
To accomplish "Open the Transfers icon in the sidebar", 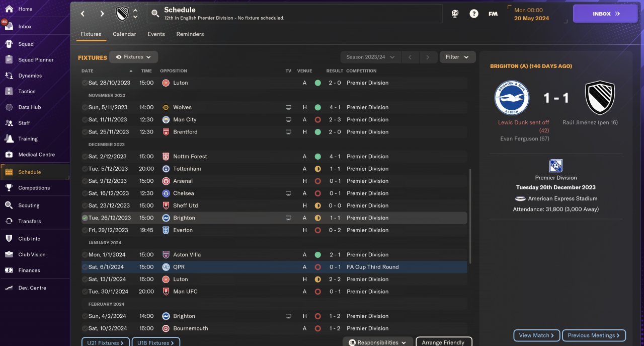I will 9,221.
